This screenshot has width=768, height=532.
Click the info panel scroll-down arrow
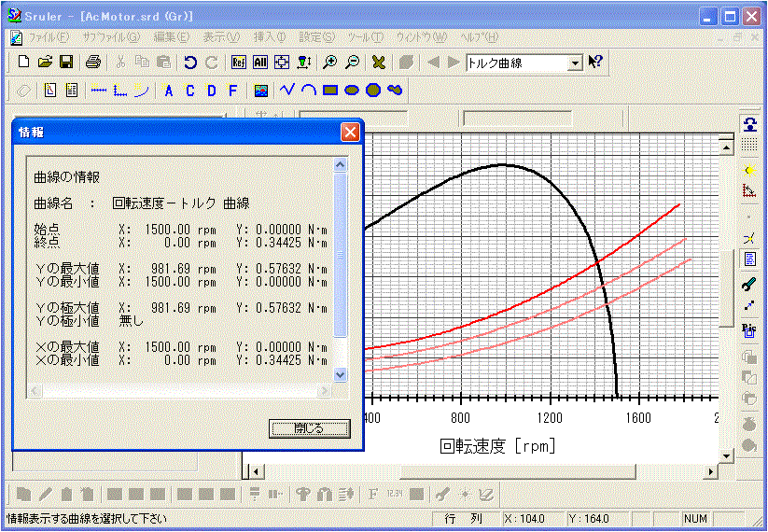340,375
